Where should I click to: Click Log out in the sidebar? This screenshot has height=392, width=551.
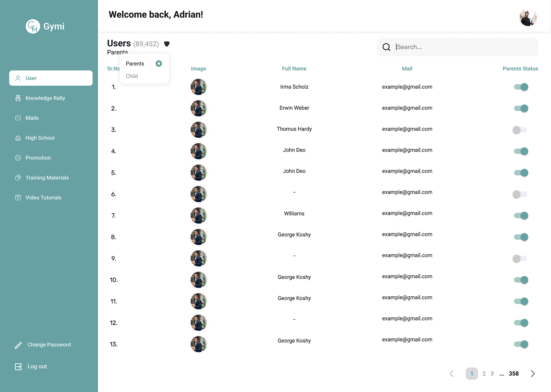tap(37, 366)
